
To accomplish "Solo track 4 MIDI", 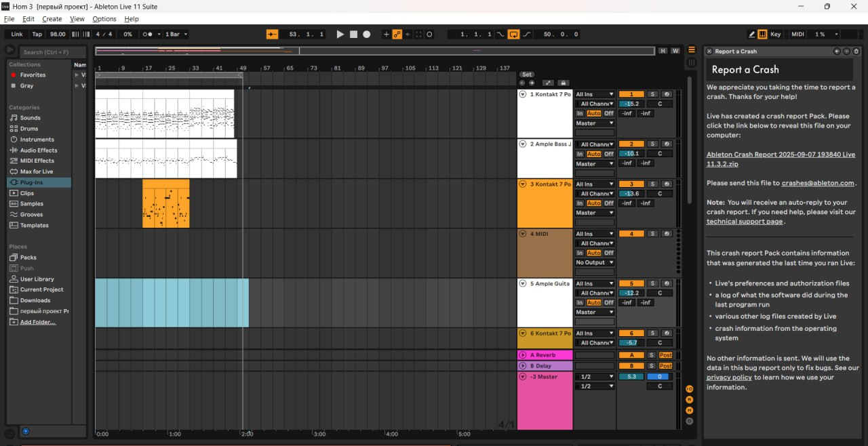I will pos(652,234).
